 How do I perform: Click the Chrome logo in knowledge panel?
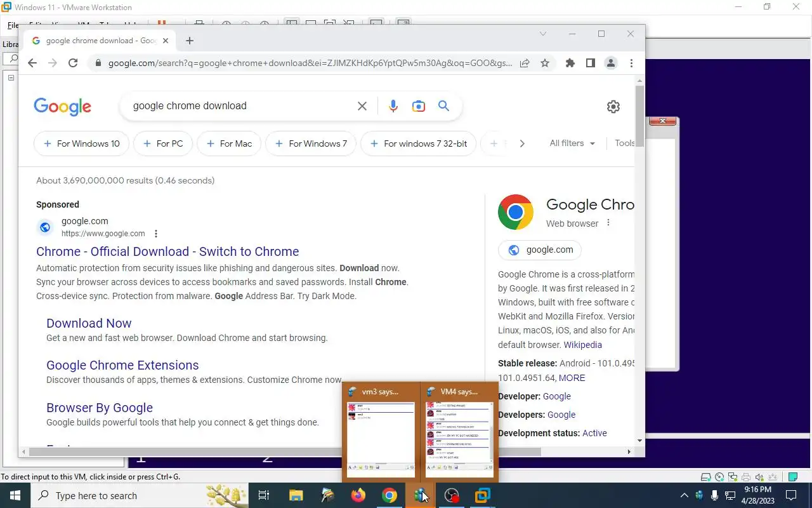click(516, 212)
